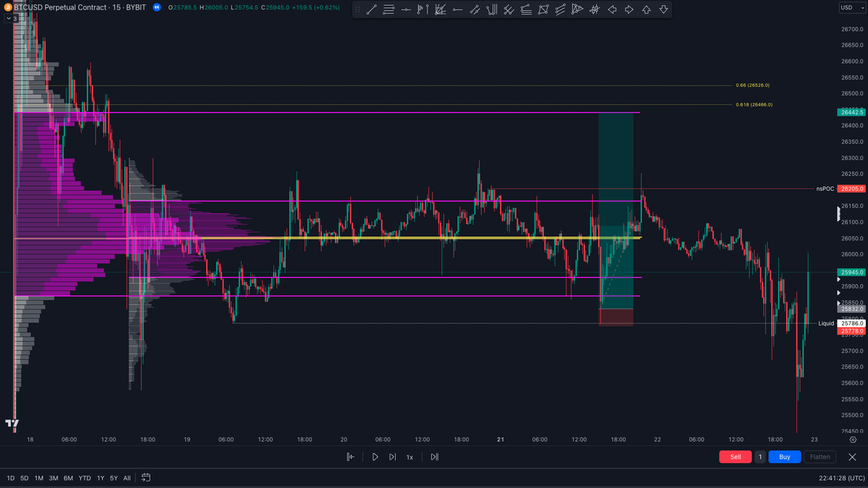868x488 pixels.
Task: Open the 1x replay speed dropdown
Action: 409,457
